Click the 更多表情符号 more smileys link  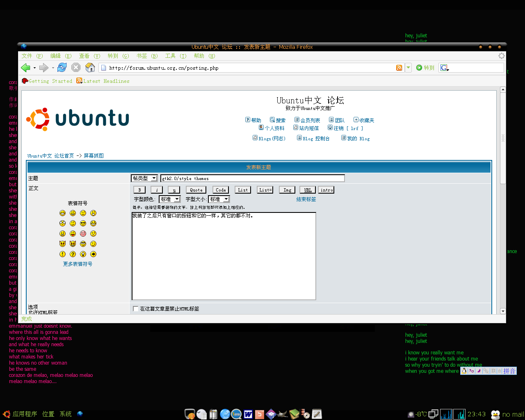[x=78, y=264]
